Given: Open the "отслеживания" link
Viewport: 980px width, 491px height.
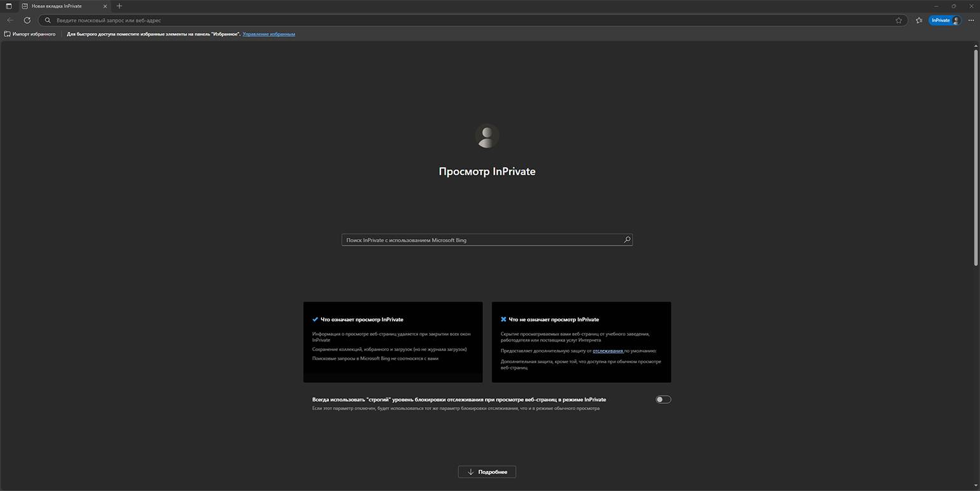Looking at the screenshot, I should coord(608,350).
